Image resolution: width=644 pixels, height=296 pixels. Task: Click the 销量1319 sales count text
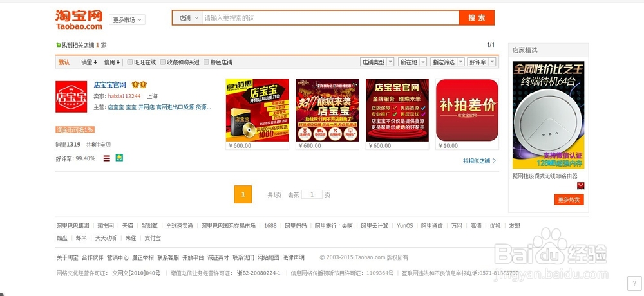pos(68,145)
